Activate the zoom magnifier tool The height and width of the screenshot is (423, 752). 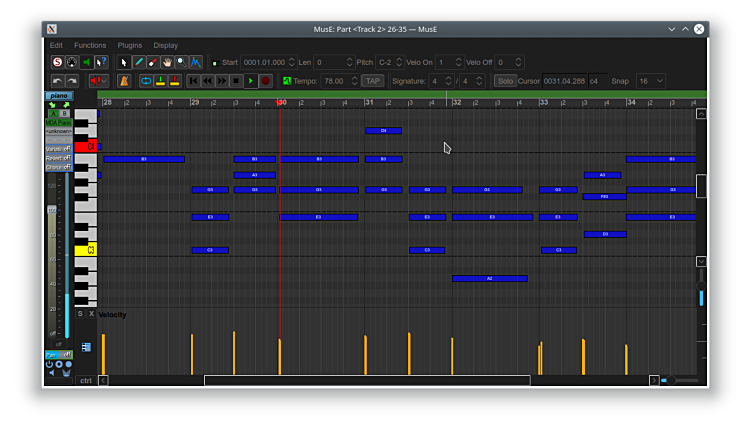pyautogui.click(x=181, y=62)
